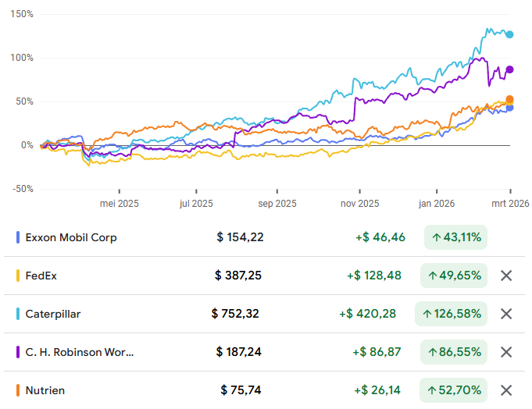Remove Nutrien using the X icon

506,390
